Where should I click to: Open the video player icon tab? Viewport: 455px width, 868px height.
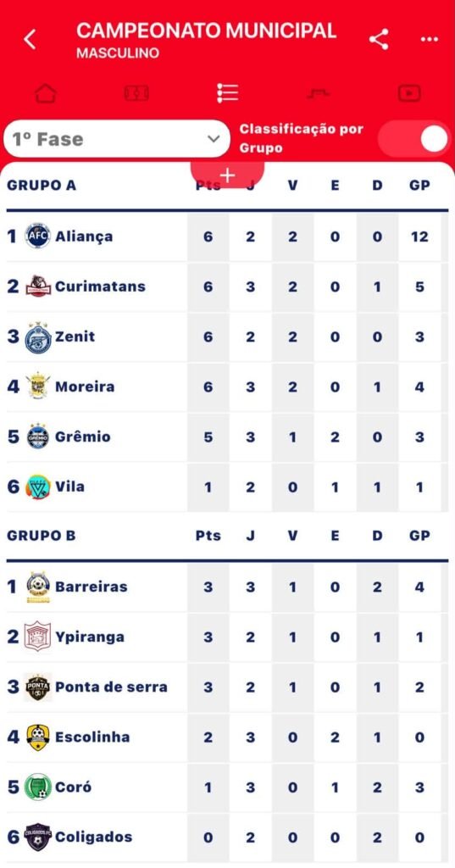click(x=409, y=93)
